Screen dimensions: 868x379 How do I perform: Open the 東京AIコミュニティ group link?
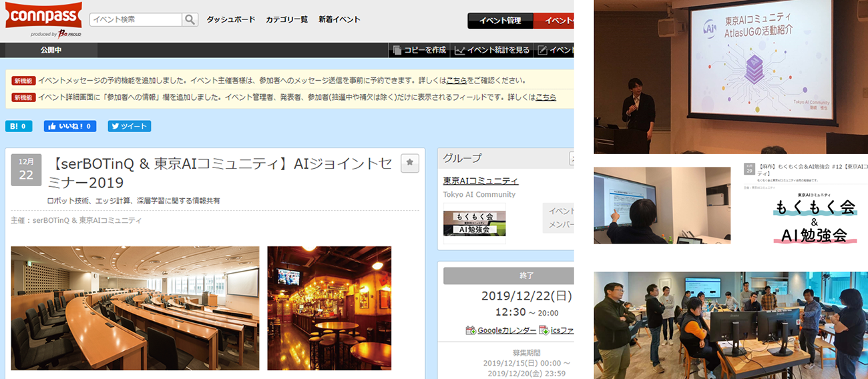point(481,181)
